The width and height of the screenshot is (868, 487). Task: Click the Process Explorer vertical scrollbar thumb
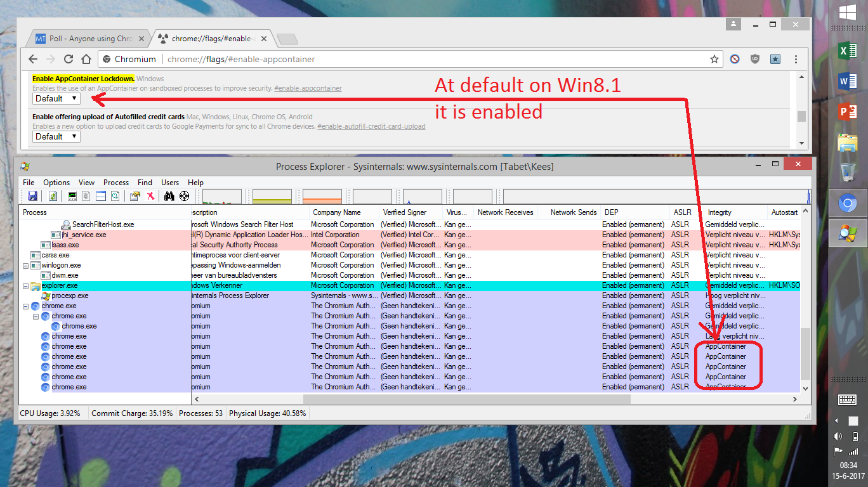point(806,353)
